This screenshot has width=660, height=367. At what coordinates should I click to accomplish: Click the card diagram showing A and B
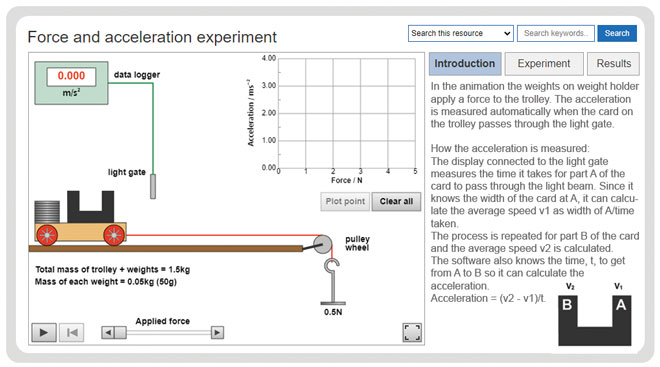595,320
